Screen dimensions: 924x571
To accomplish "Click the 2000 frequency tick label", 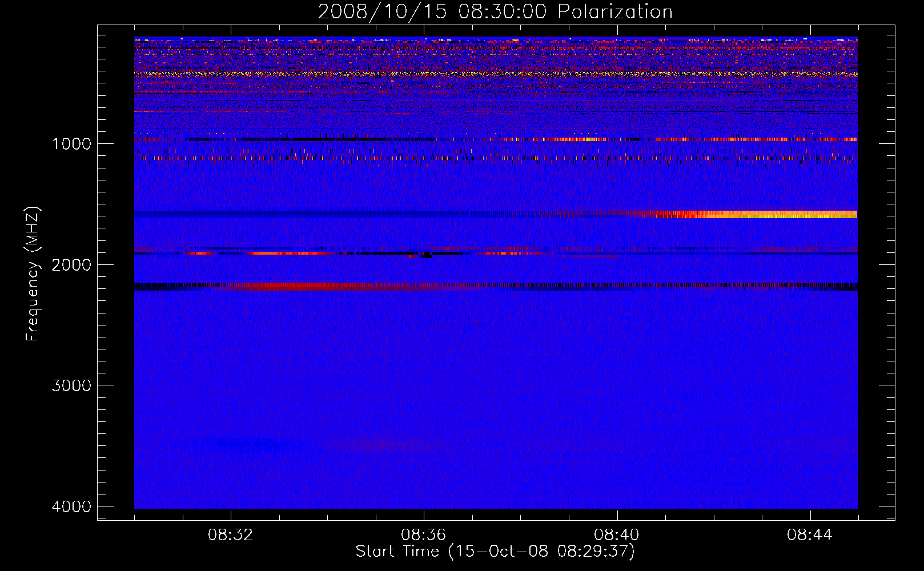I will coord(71,264).
